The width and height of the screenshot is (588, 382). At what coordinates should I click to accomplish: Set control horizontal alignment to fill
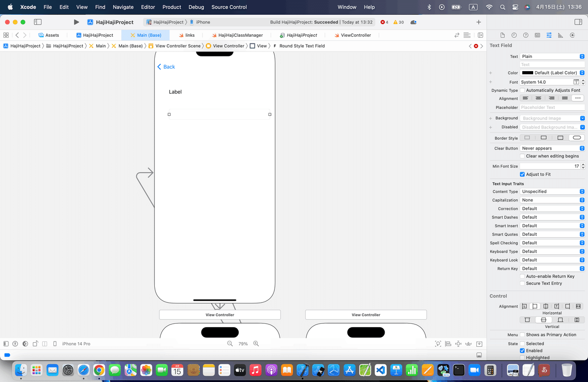(x=578, y=306)
